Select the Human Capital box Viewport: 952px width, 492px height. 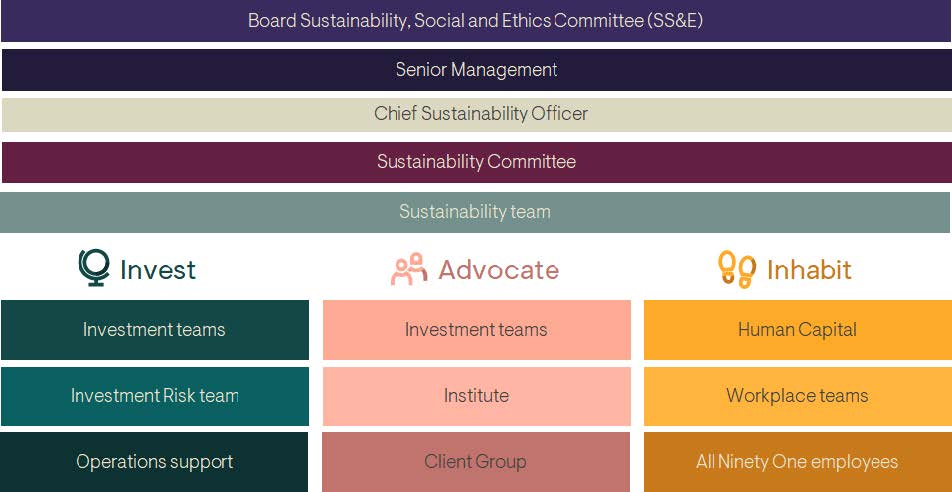(x=797, y=330)
